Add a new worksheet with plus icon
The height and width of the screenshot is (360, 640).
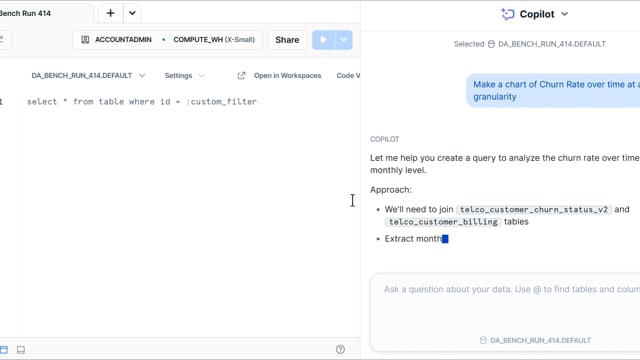[110, 13]
